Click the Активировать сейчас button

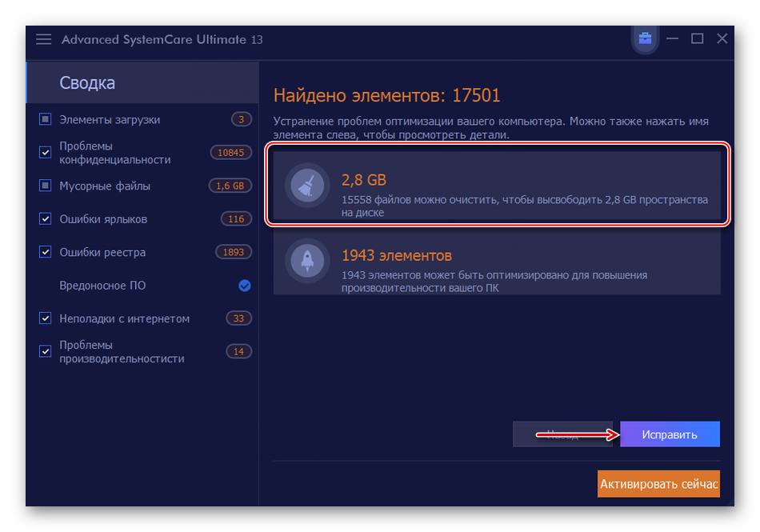658,483
